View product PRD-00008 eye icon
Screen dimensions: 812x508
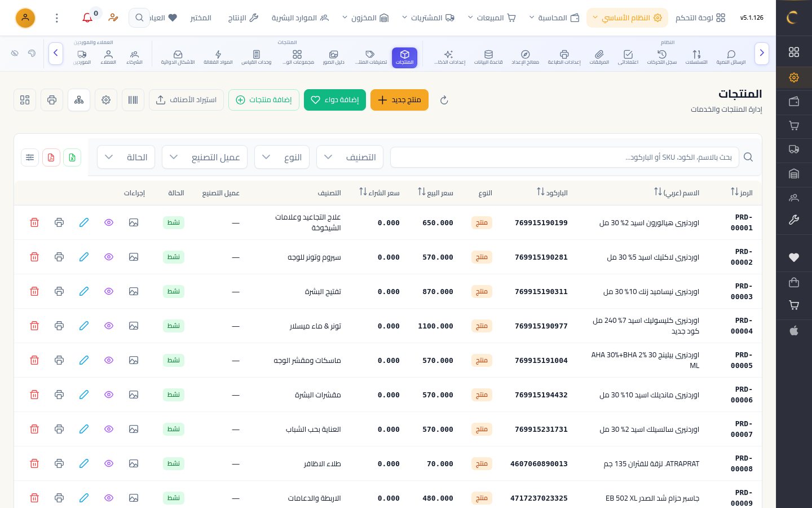click(109, 463)
